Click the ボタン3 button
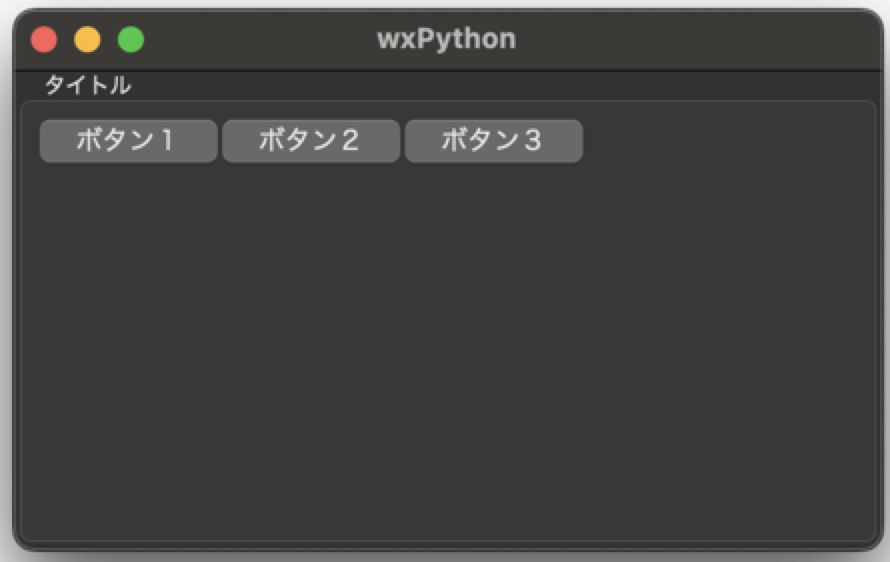This screenshot has width=890, height=562. coord(494,141)
